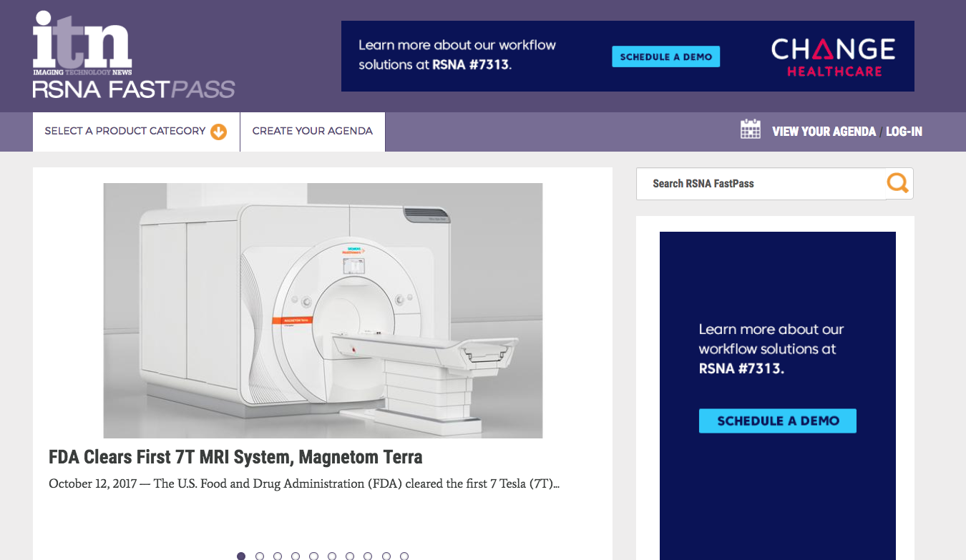This screenshot has width=966, height=560.
Task: Click the ITN RSNA FastPass logo
Action: [x=133, y=56]
